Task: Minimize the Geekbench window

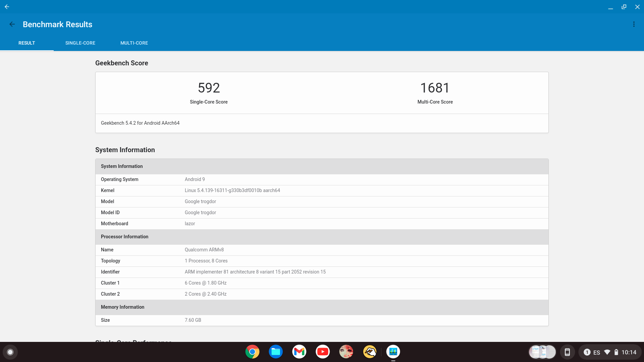Action: tap(610, 7)
